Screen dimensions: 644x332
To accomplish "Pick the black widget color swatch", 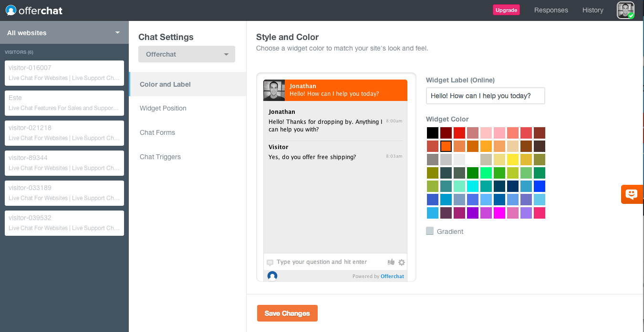I will coord(433,133).
